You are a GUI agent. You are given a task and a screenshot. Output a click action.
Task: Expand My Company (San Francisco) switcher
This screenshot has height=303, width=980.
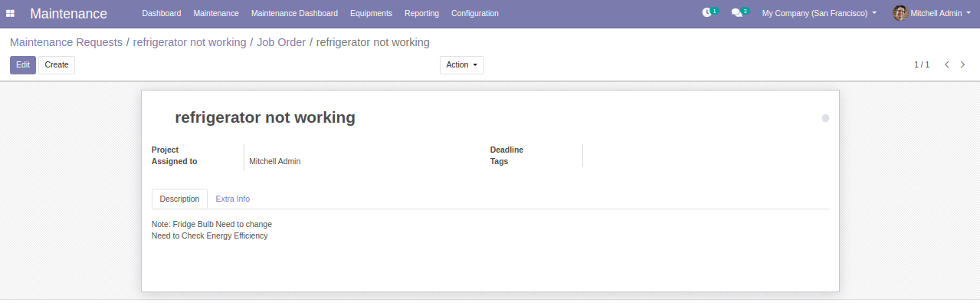(819, 14)
